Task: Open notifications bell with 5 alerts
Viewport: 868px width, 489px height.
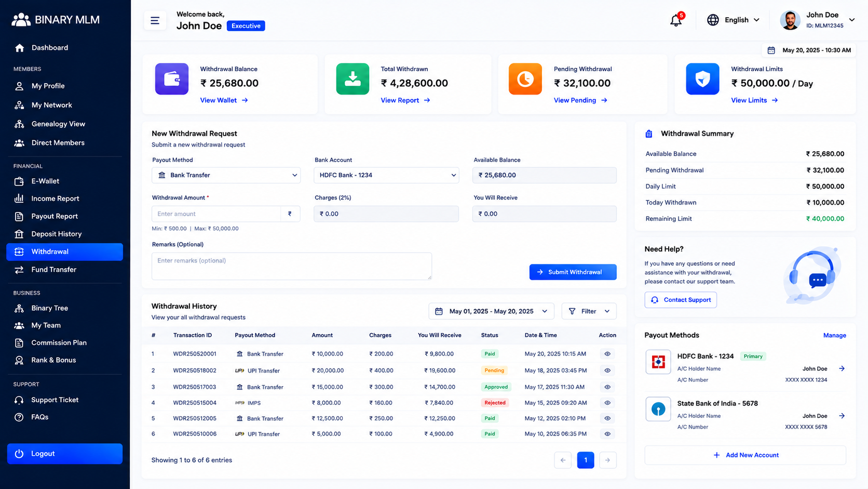Action: click(676, 20)
